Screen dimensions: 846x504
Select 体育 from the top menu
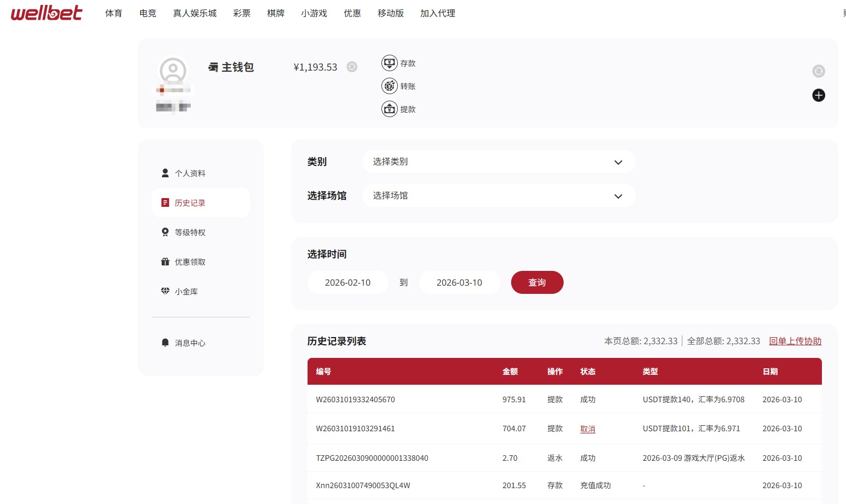coord(113,13)
